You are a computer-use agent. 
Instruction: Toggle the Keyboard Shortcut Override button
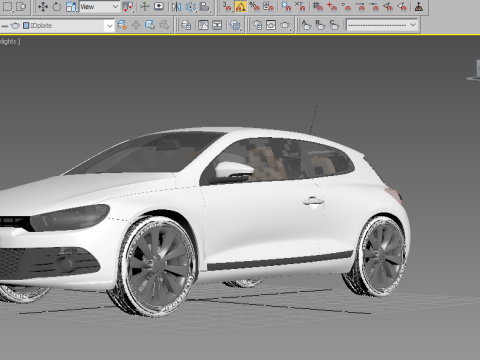(158, 6)
